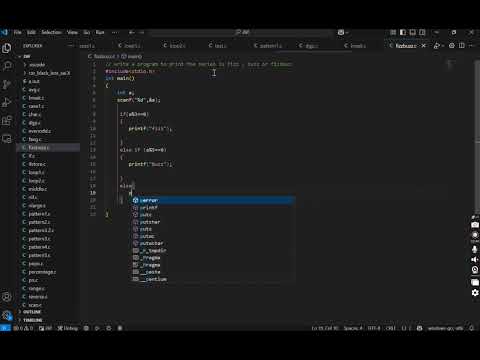Open the run button dropdown arrow
This screenshot has height=360, width=480.
pos(443,46)
